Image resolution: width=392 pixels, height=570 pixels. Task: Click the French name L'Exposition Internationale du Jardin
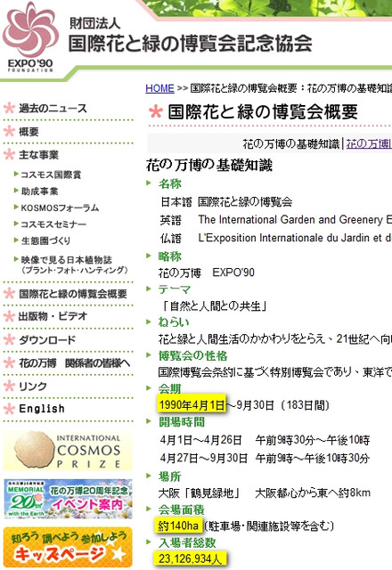tap(295, 238)
